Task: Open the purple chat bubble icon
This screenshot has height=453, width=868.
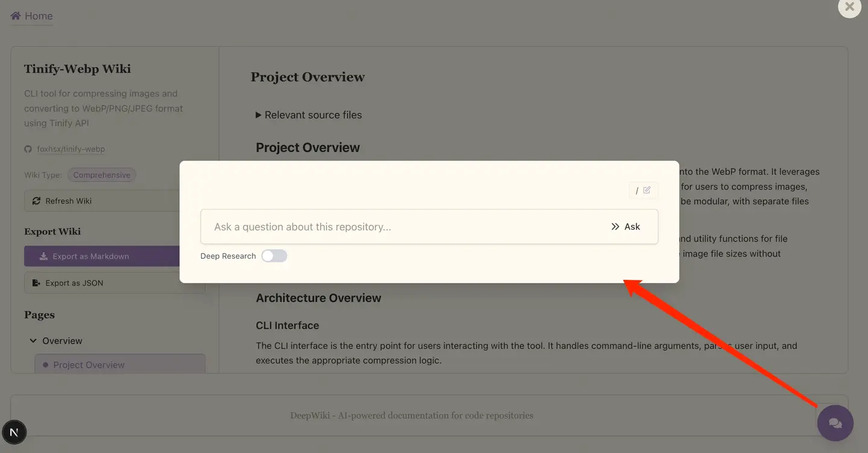Action: [835, 423]
